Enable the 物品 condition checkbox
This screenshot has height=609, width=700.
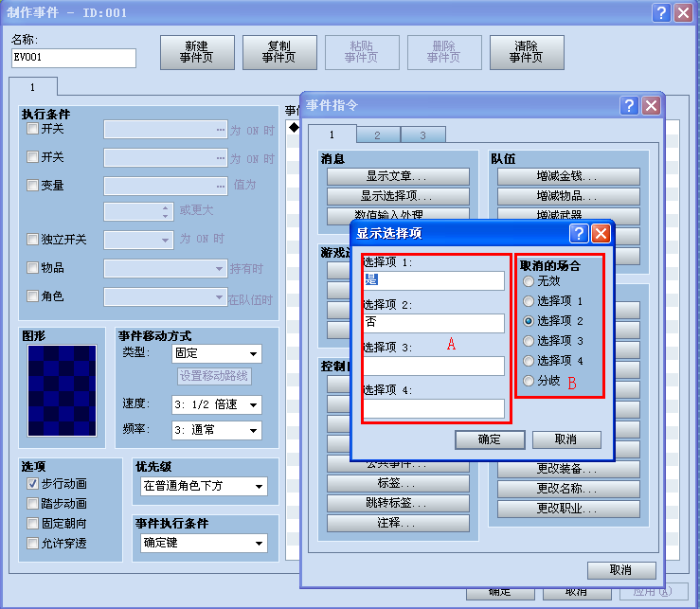[x=32, y=267]
